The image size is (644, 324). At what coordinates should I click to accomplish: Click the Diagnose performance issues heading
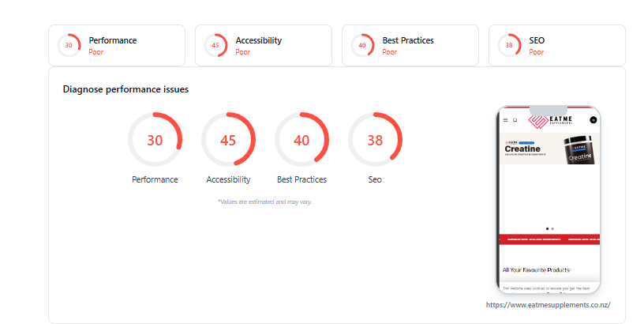(x=125, y=89)
